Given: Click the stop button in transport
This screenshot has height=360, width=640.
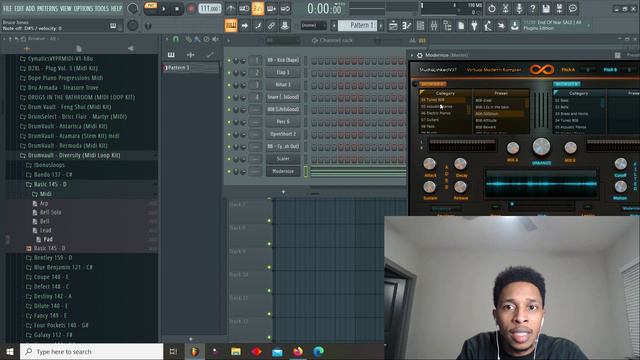Looking at the screenshot, I should [177, 9].
